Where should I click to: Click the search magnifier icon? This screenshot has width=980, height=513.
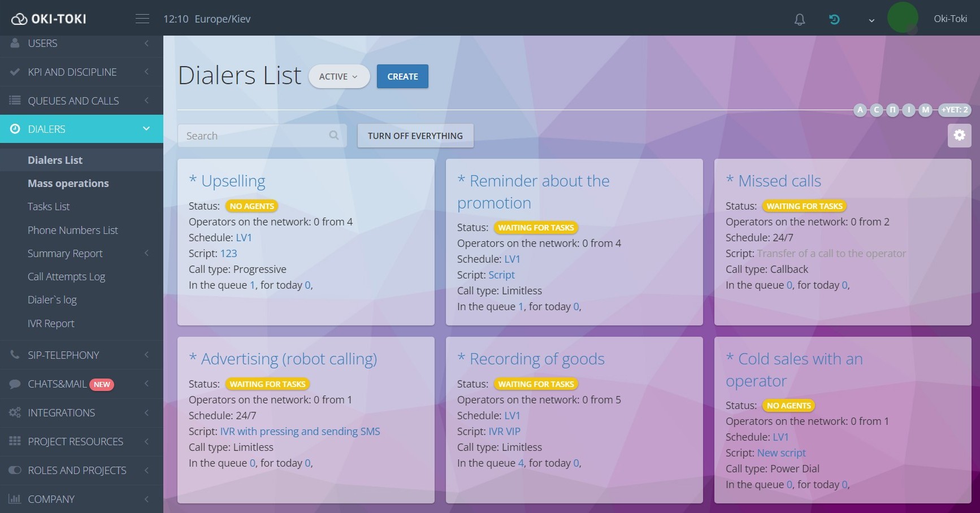[x=334, y=136]
